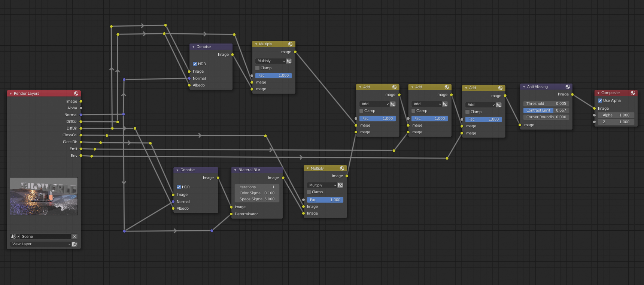Enable Clamp in Multiply node beside Bilateral Blur
Image resolution: width=644 pixels, height=285 pixels.
pyautogui.click(x=309, y=192)
